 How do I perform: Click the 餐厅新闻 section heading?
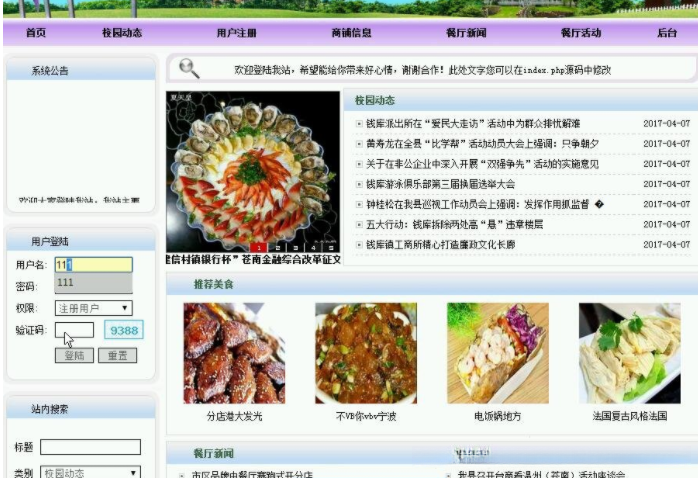[214, 454]
